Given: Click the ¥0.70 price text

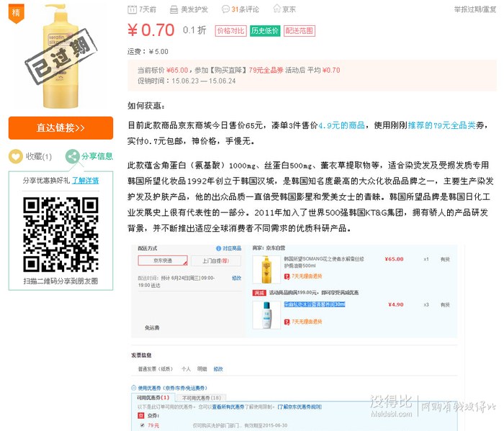Looking at the screenshot, I should 151,30.
